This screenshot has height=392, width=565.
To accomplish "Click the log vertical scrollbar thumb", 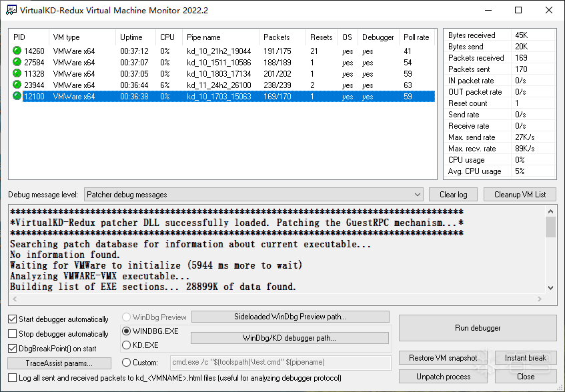I will tap(550, 227).
